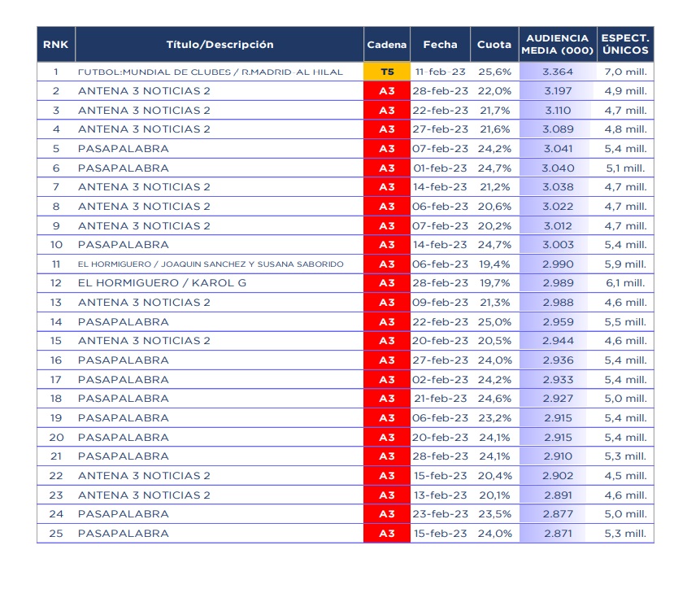This screenshot has width=700, height=589.
Task: Click the audience value 3.110
Action: pos(558,111)
